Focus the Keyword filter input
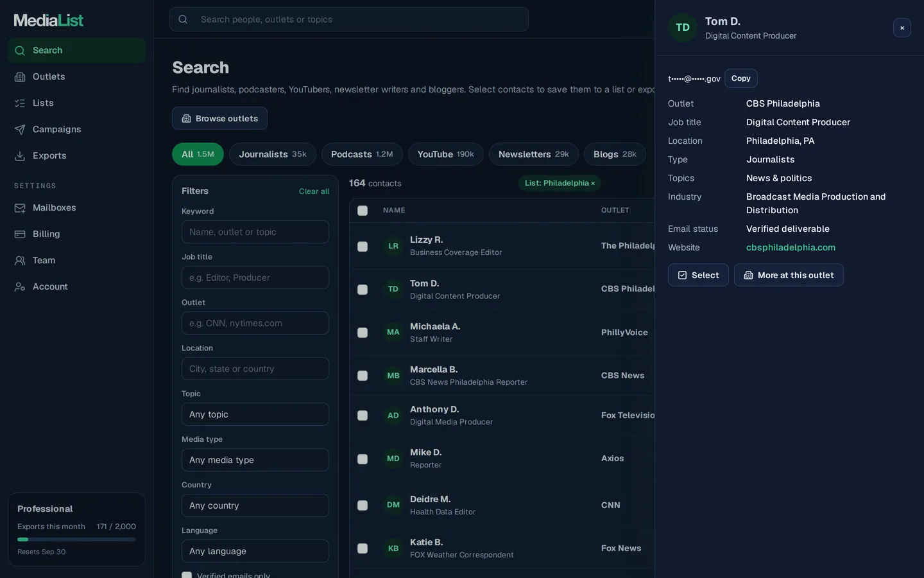Image resolution: width=924 pixels, height=578 pixels. click(255, 232)
